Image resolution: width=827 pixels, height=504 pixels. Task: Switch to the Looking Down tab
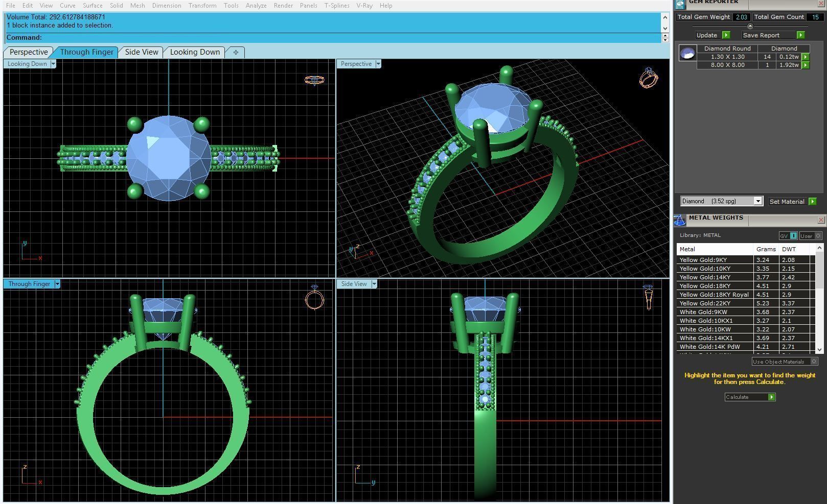pos(195,52)
